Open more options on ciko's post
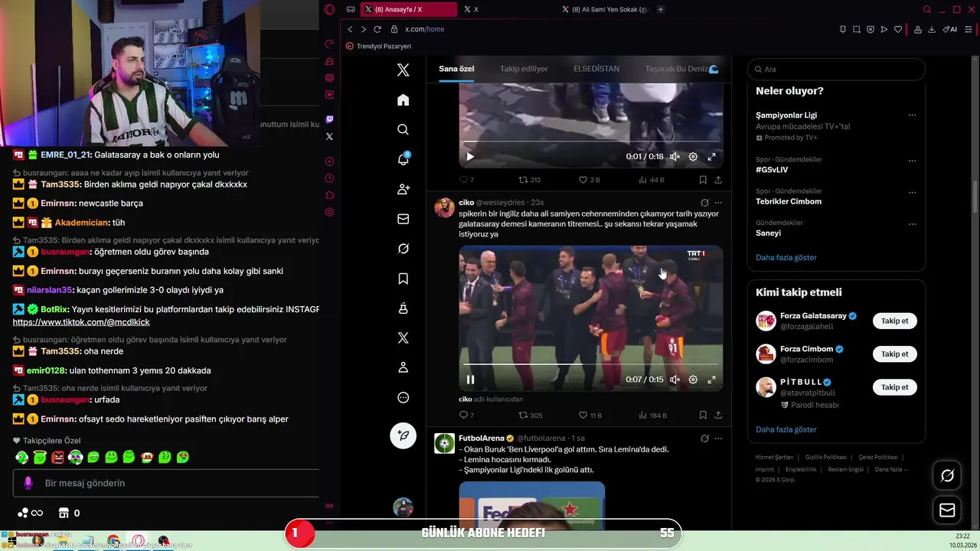Image resolution: width=980 pixels, height=551 pixels. coord(718,203)
